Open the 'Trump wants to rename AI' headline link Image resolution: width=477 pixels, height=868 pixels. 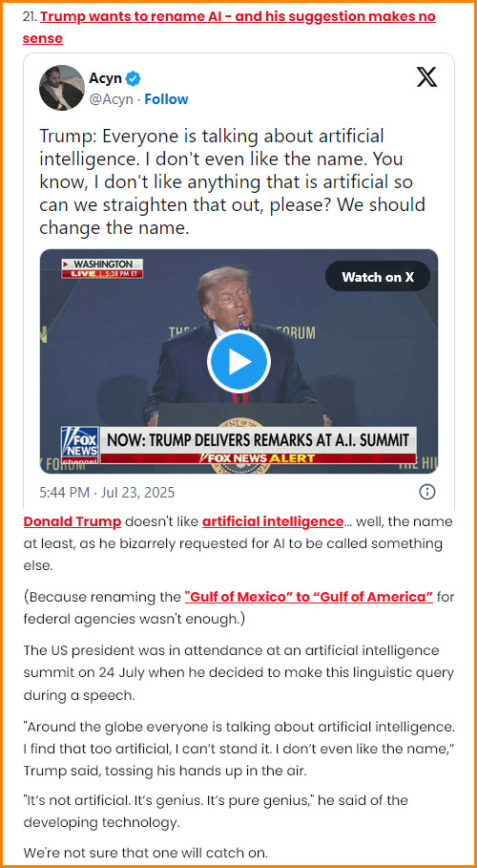tap(229, 27)
